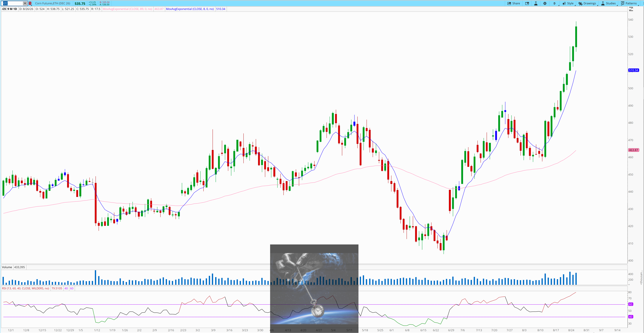Click the MovAvgExponential (CLOSE, 89, 0, no) label
Viewport: 644px width, 333px height.
coord(127,9)
